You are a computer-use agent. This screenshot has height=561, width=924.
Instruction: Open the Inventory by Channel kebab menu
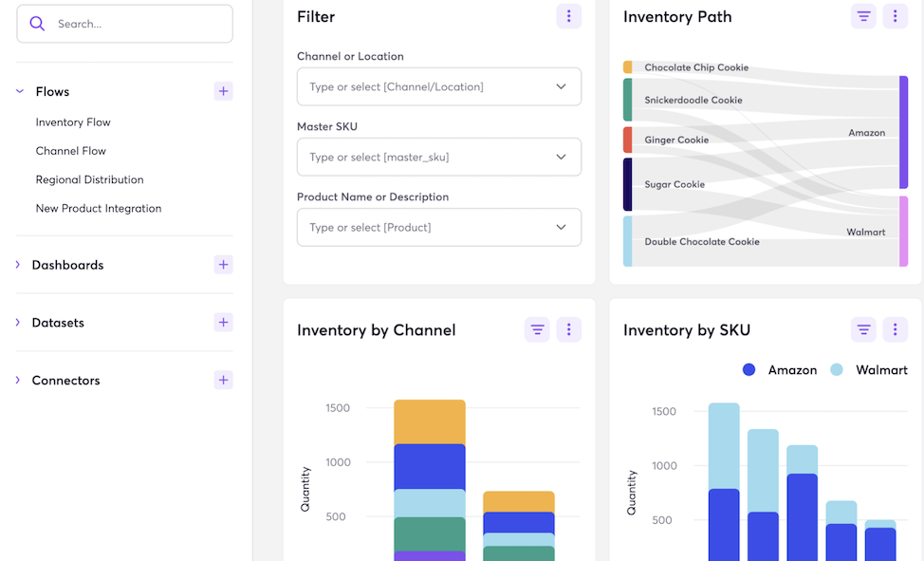568,329
